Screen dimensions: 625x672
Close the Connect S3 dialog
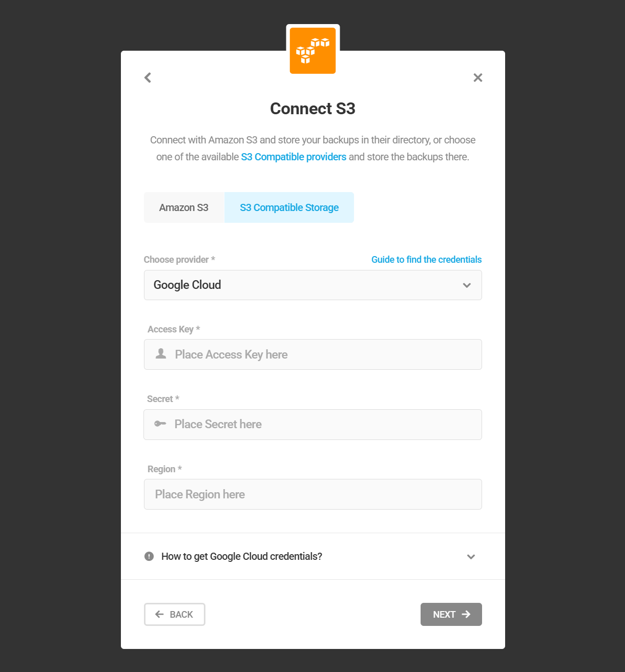point(477,77)
